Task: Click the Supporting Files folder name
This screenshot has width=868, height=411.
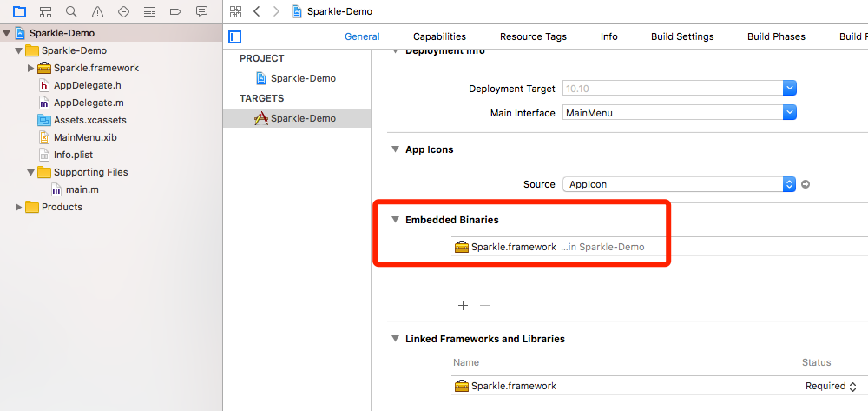Action: 91,172
